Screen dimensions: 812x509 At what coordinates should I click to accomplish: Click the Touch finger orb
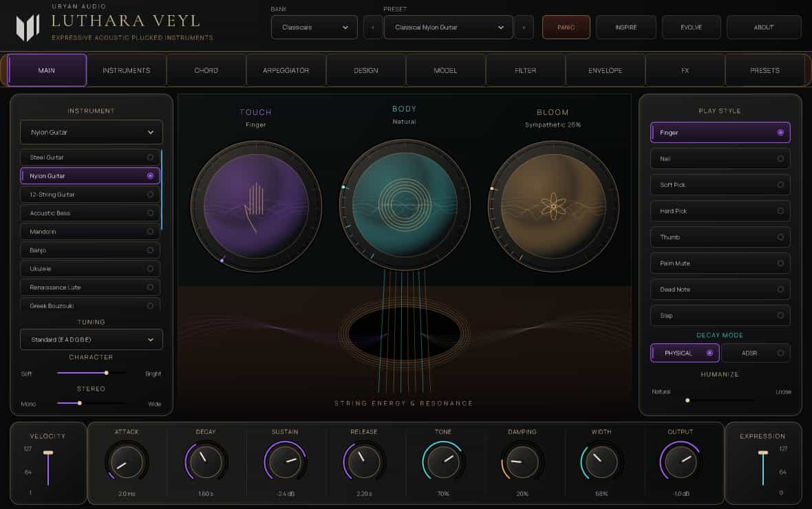256,206
